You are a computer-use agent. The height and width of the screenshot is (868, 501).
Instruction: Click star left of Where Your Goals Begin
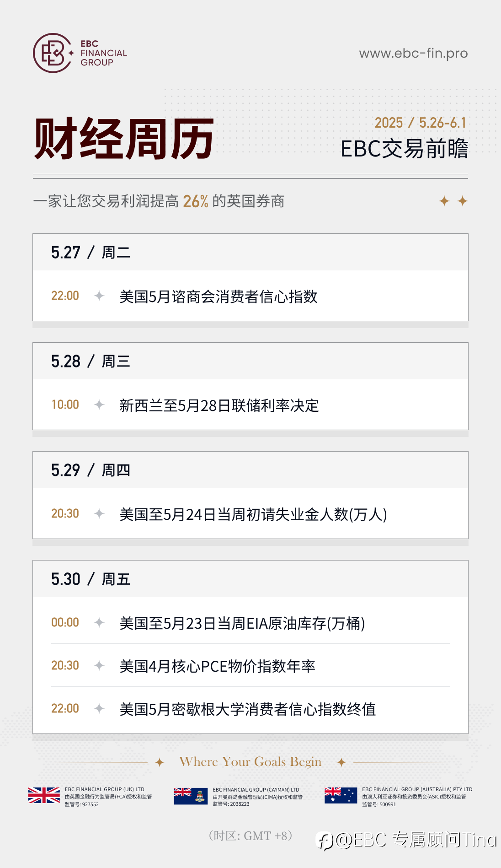(160, 762)
